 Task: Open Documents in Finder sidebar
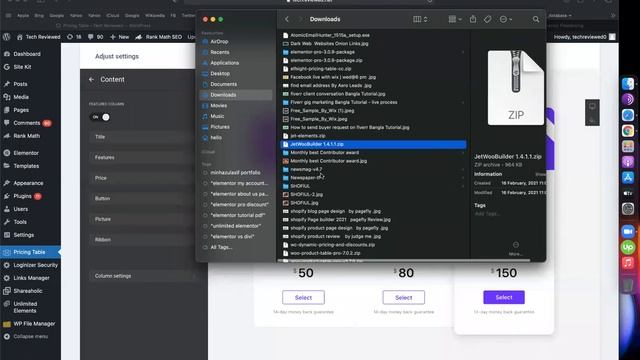point(223,84)
